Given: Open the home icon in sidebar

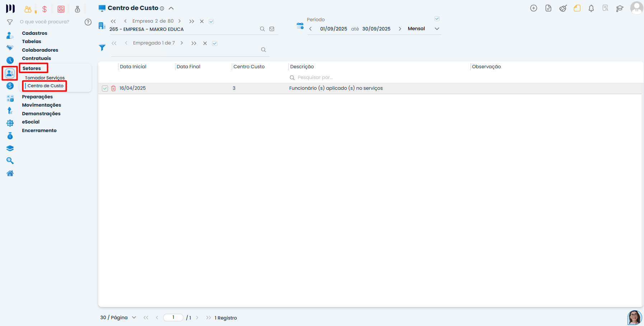Looking at the screenshot, I should point(10,173).
